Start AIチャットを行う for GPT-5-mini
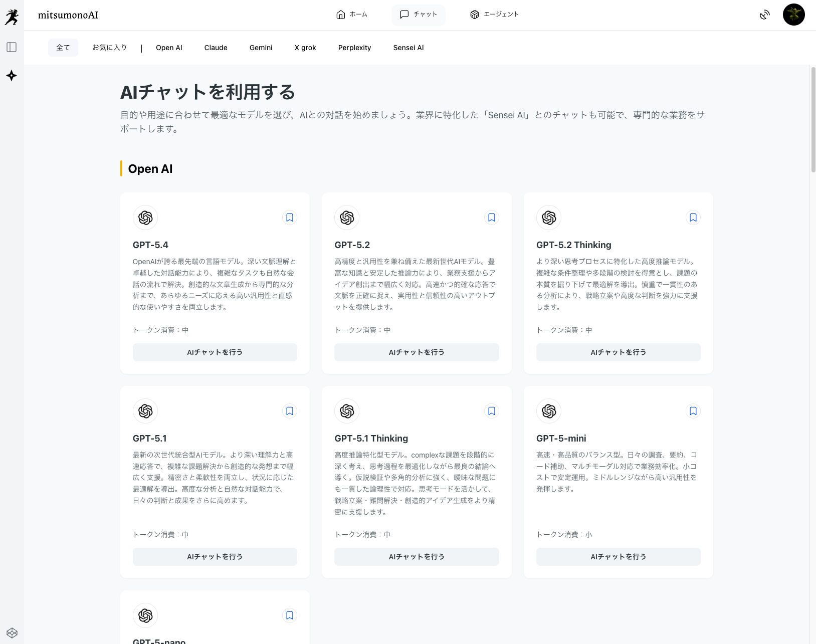816x644 pixels. pyautogui.click(x=619, y=557)
